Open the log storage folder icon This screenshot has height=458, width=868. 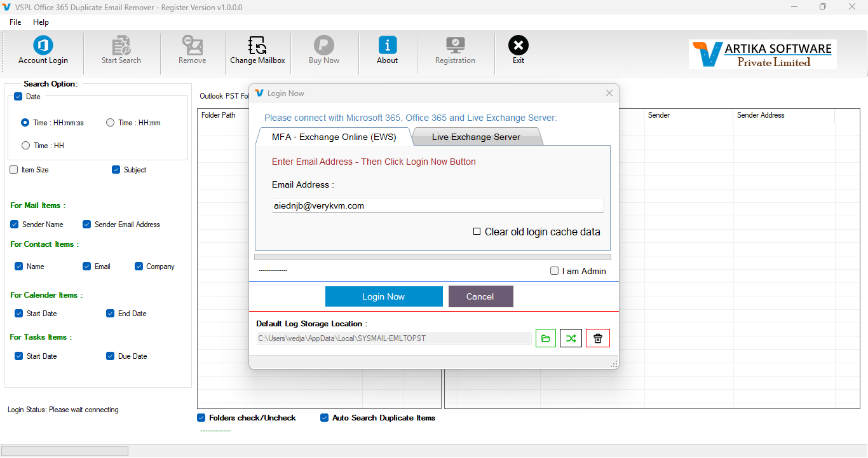pos(546,338)
